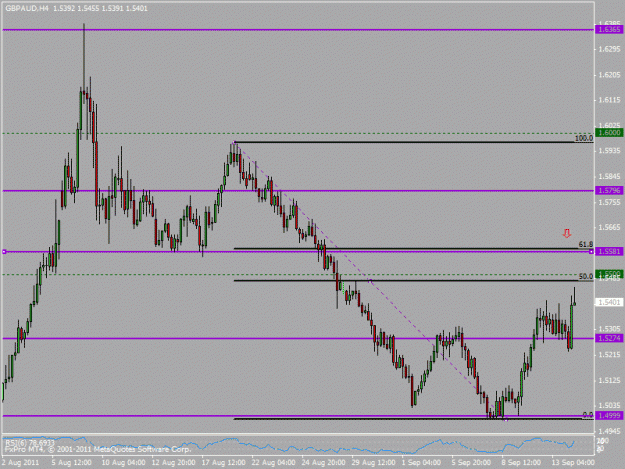Click the 17 Aug 12:00 date label

224,463
